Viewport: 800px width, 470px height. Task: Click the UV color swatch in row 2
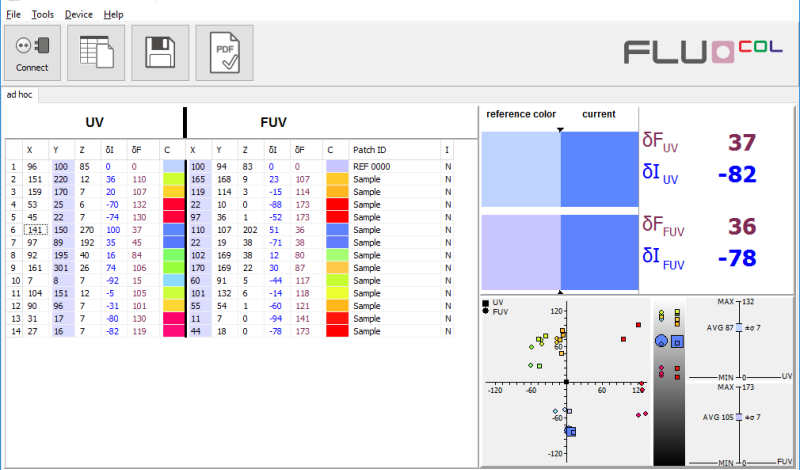pyautogui.click(x=173, y=179)
